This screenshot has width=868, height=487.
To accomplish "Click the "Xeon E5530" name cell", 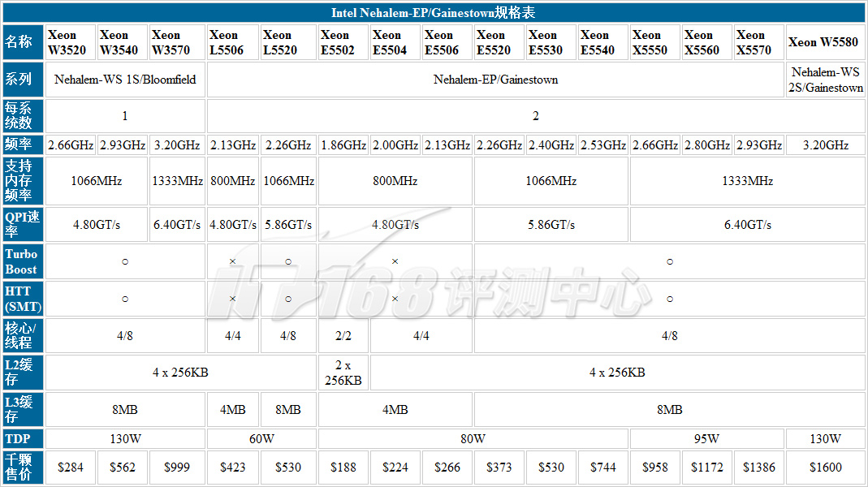I will pos(551,42).
